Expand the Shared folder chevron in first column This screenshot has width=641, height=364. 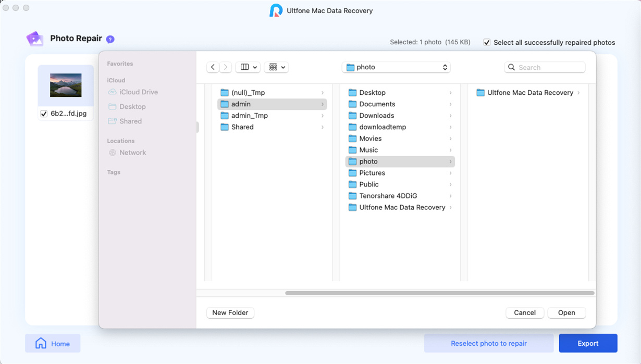[x=323, y=127]
